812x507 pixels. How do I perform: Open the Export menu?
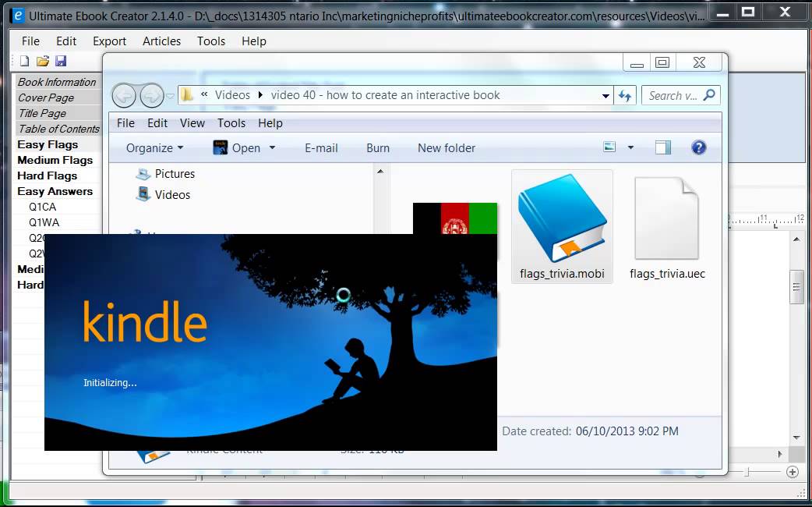(109, 41)
